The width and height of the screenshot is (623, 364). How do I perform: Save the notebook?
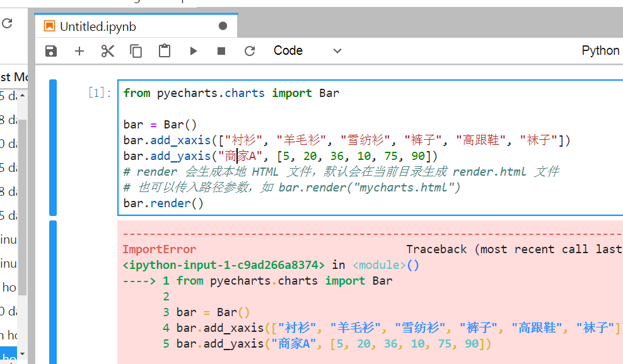coord(50,51)
